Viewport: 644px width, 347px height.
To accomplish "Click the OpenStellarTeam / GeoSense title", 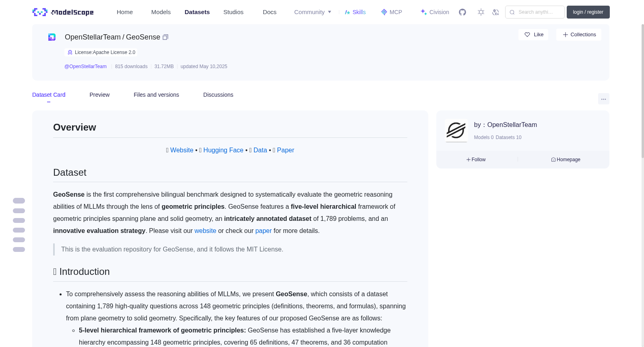I will pyautogui.click(x=112, y=37).
